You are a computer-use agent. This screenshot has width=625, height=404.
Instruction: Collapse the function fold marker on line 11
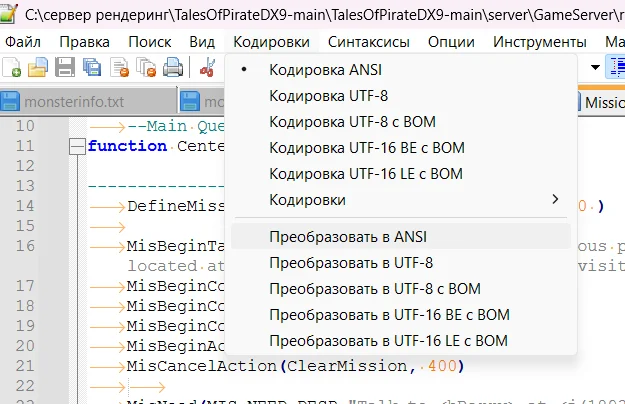click(76, 146)
